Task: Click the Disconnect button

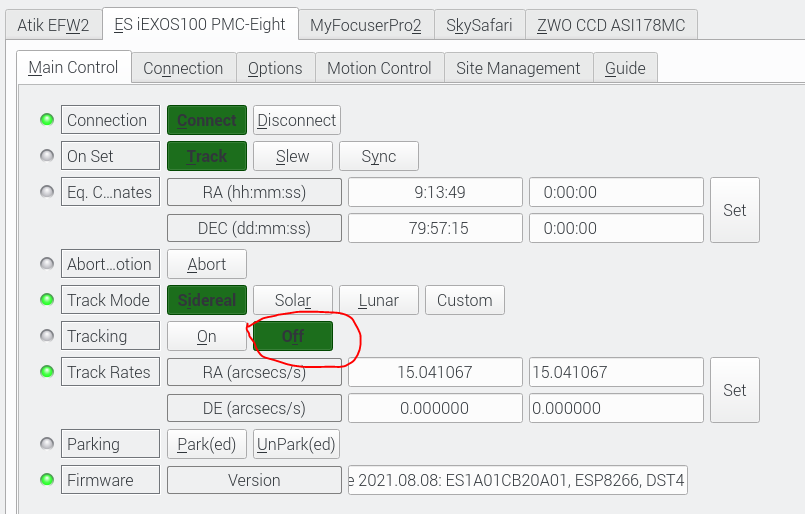Action: click(297, 120)
